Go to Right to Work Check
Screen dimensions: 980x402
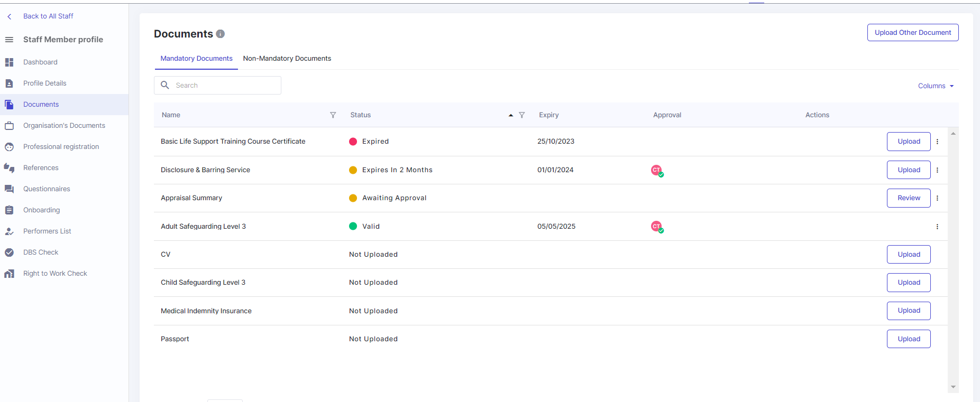coord(55,274)
